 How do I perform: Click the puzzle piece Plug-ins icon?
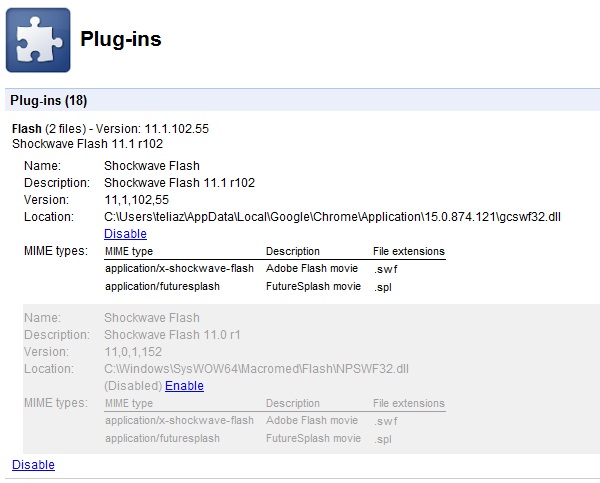coord(38,40)
